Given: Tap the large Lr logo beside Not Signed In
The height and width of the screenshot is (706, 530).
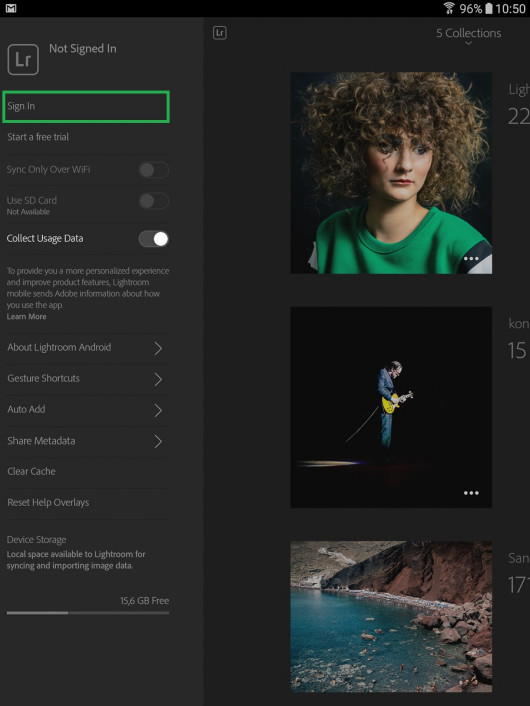Looking at the screenshot, I should tap(23, 59).
